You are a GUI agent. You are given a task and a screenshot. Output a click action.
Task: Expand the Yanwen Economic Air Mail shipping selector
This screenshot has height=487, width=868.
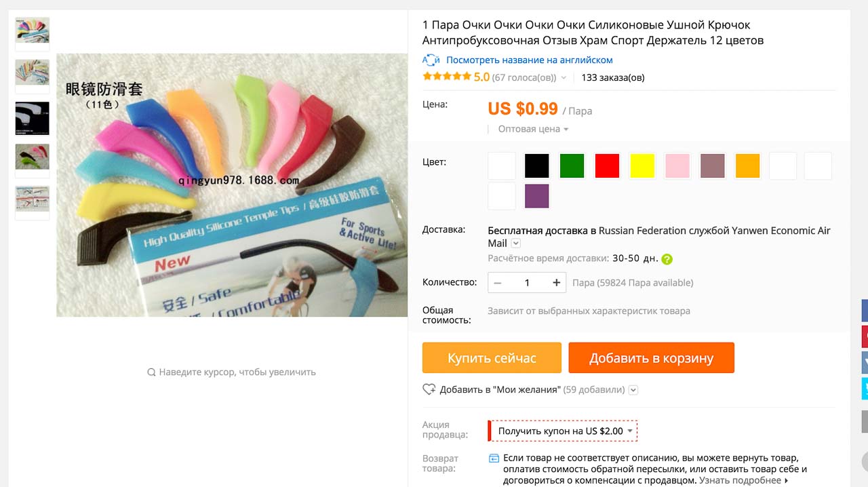tap(515, 243)
